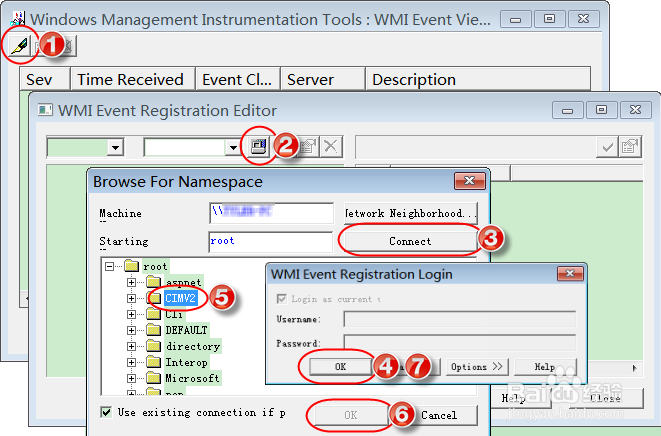Select the Microsoft namespace
The image size is (661, 436).
192,378
